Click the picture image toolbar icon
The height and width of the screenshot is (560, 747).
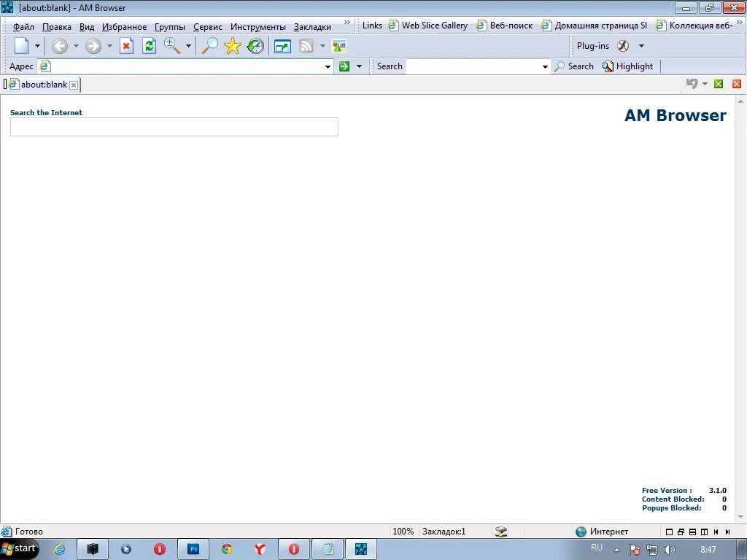(338, 46)
